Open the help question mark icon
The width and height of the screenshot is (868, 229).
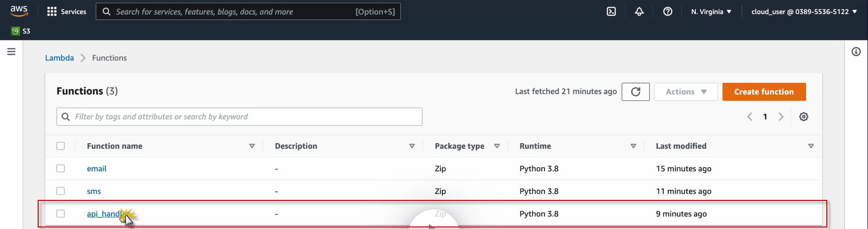(x=667, y=12)
